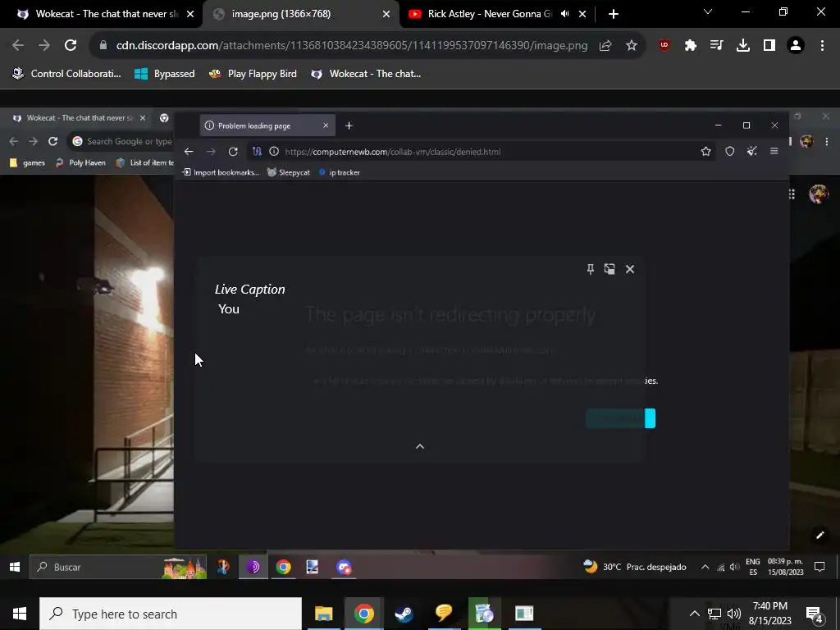The image size is (840, 630).
Task: Switch to the Wokecat tab in outer Chrome
Action: tap(102, 14)
